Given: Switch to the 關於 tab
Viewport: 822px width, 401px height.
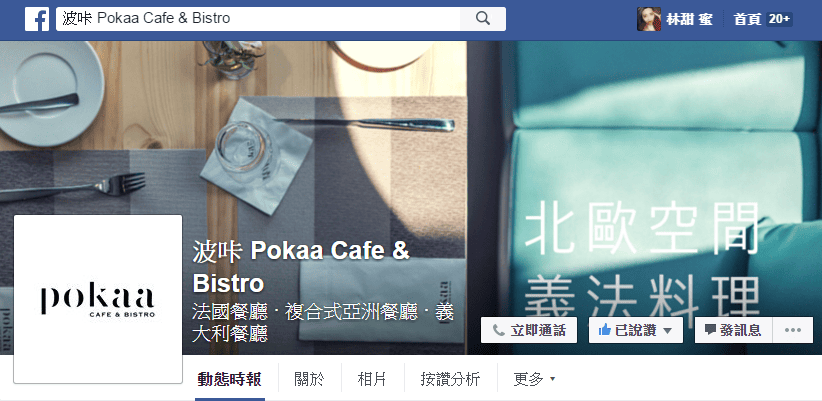Looking at the screenshot, I should [x=309, y=379].
